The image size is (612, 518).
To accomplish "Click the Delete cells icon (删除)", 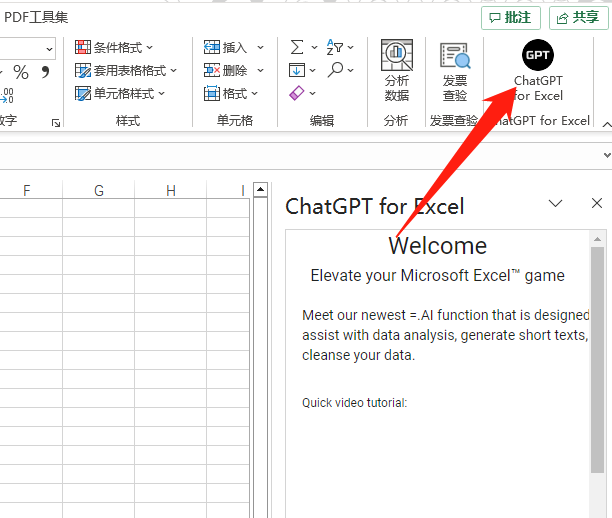I will click(212, 71).
